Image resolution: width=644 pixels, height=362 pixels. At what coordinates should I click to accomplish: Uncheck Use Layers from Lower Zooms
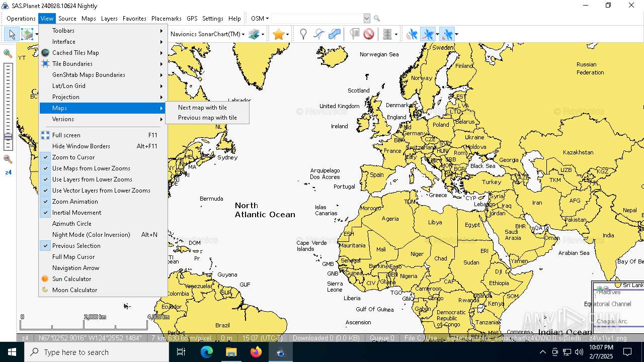[103, 179]
